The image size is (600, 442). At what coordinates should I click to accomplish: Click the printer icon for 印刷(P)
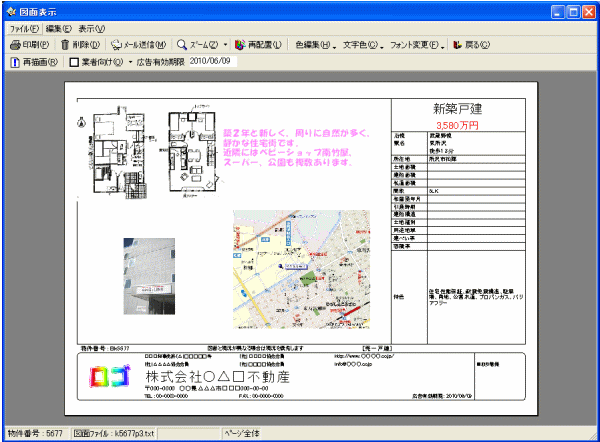[x=15, y=45]
